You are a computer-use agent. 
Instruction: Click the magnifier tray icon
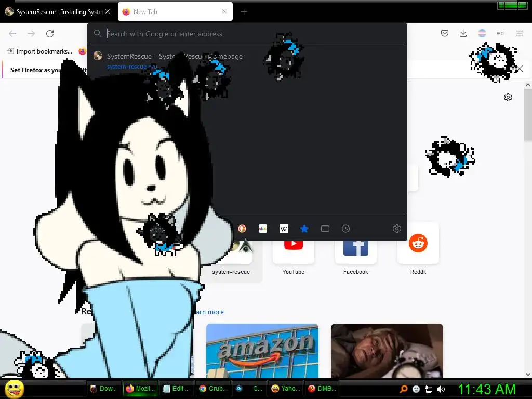[403, 389]
